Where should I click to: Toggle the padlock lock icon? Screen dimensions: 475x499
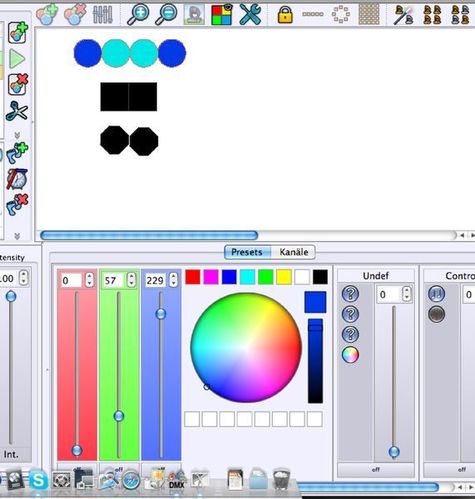(285, 14)
